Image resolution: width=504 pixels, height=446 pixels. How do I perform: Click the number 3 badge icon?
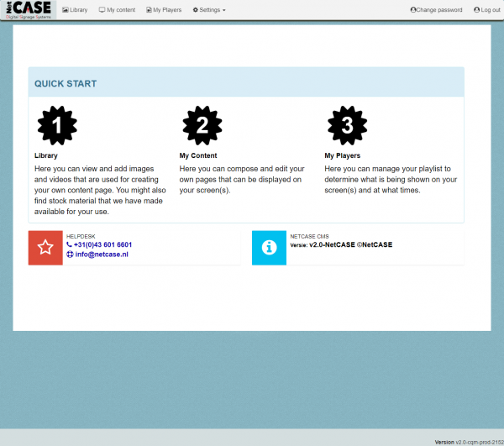347,125
